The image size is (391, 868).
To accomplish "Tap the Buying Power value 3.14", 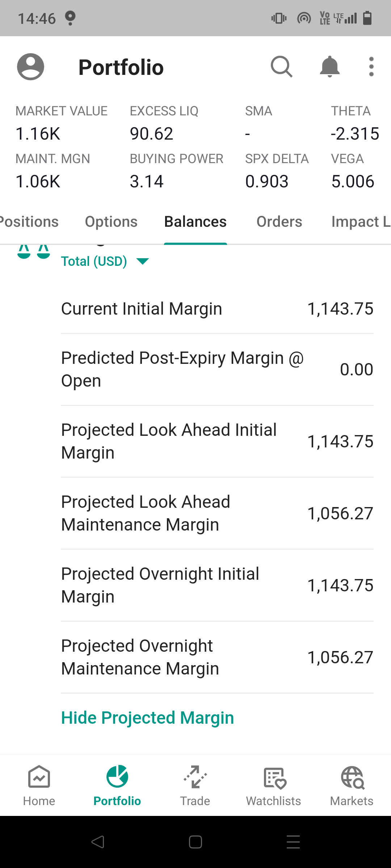I will pos(147,182).
